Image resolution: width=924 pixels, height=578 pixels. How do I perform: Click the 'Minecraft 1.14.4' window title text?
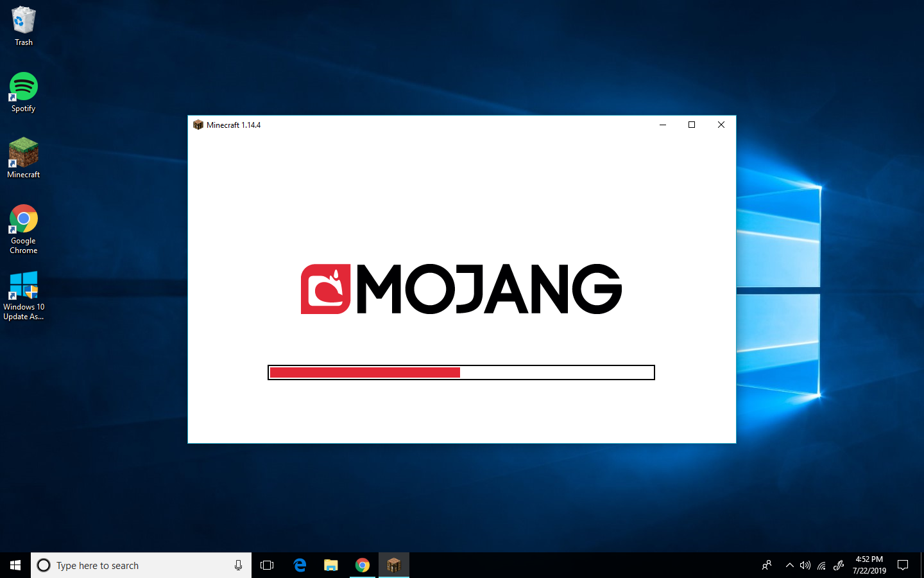pyautogui.click(x=234, y=125)
